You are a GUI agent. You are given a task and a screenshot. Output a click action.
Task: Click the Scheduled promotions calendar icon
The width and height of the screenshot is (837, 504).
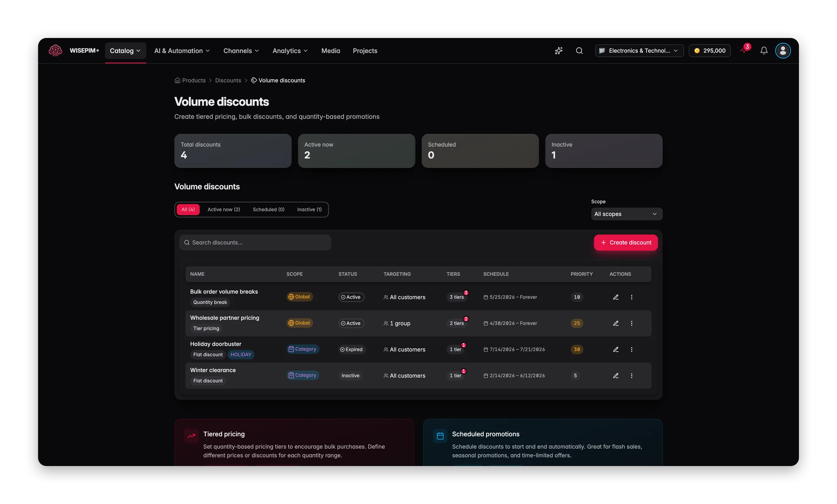[x=440, y=436]
